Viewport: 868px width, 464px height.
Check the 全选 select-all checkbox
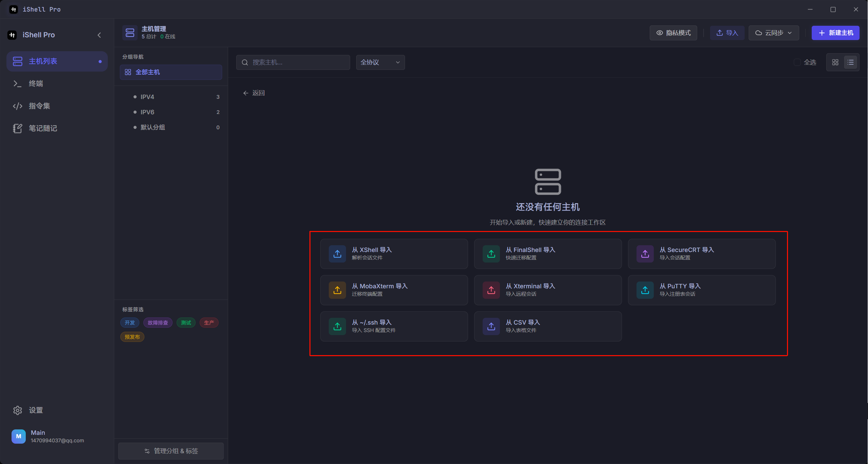click(797, 62)
